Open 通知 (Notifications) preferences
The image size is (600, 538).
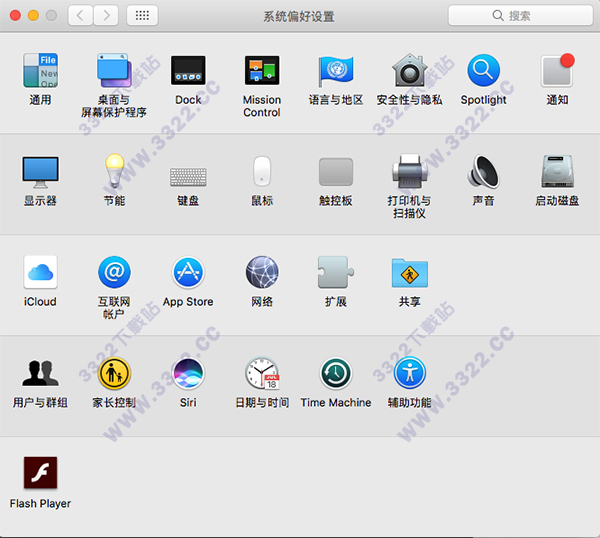coord(557,70)
